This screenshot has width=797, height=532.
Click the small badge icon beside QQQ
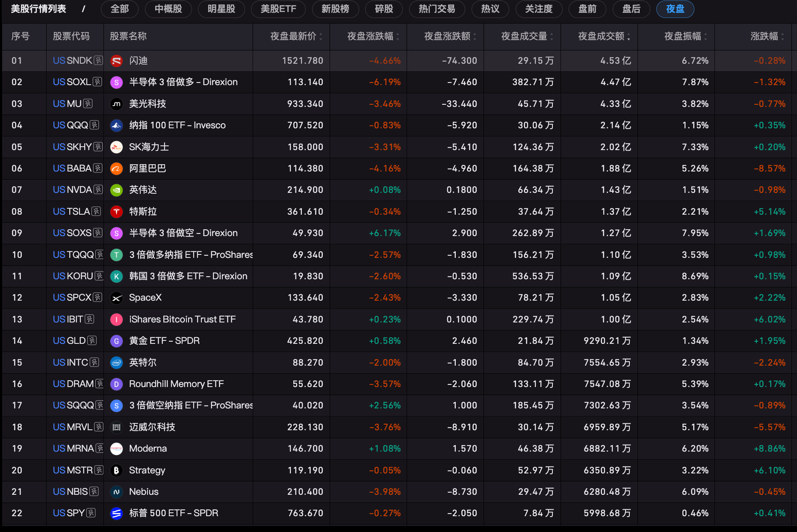point(94,125)
